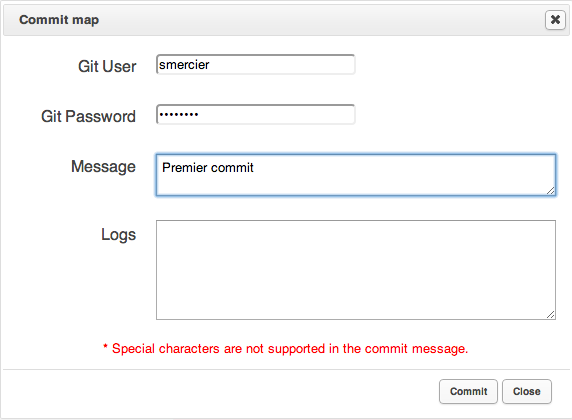Click the resize grip of the Logs box
Viewport: 572px width, 420px height.
point(551,315)
